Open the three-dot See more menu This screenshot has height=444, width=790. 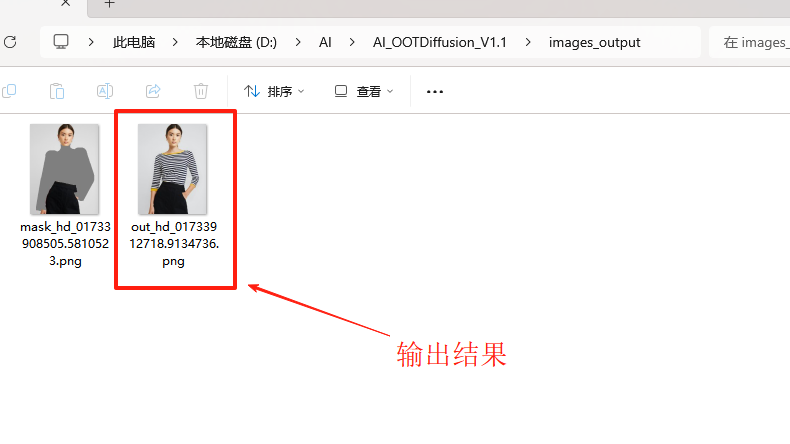[434, 91]
